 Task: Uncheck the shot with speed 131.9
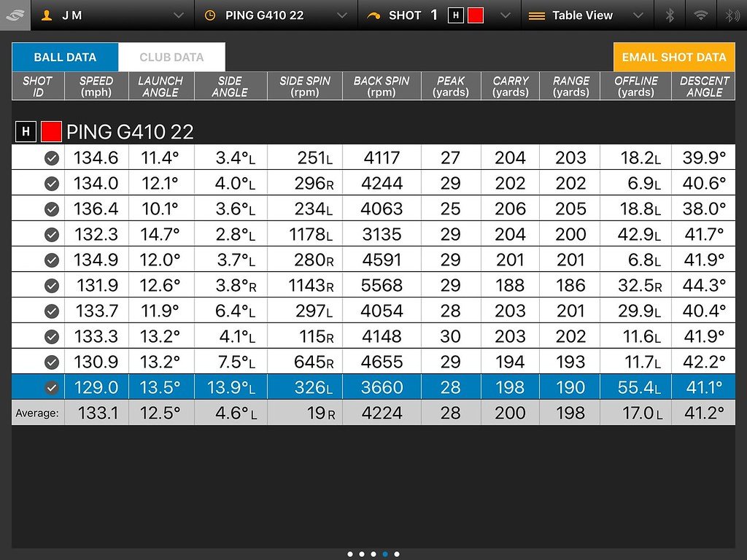click(x=52, y=286)
